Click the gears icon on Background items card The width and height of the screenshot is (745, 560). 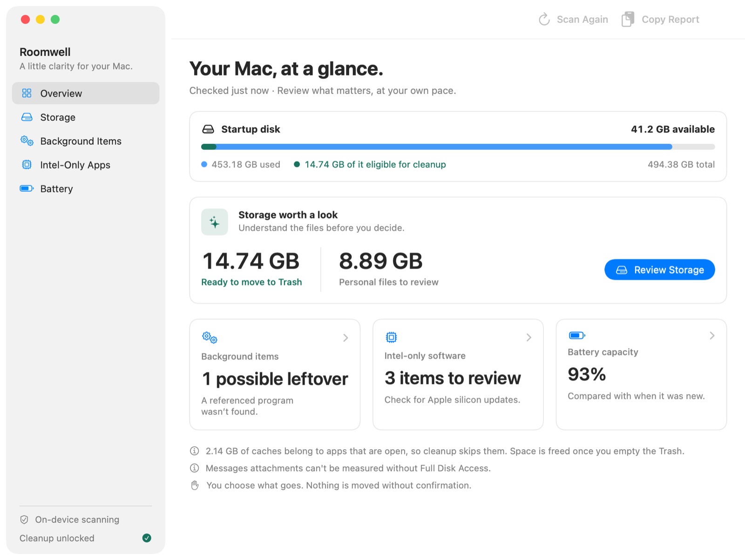pos(210,337)
